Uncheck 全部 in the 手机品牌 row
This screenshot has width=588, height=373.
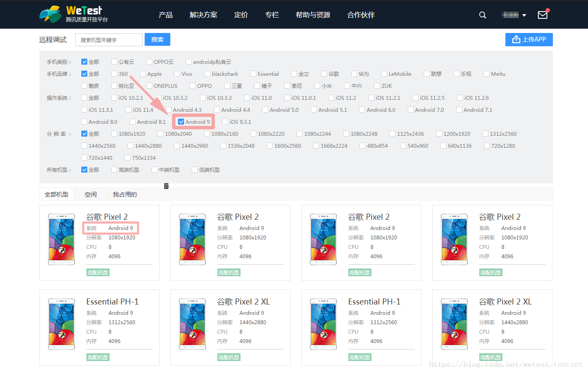click(84, 74)
